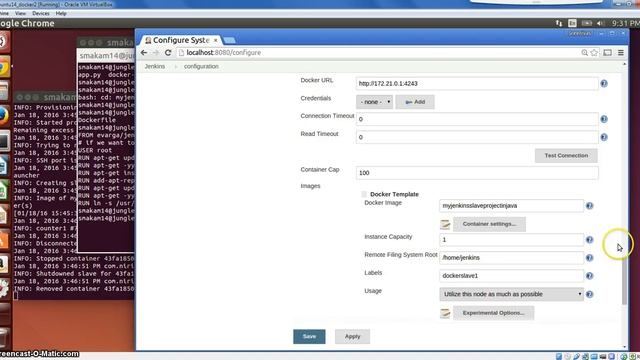Toggle the Docker Template handle box

[364, 194]
